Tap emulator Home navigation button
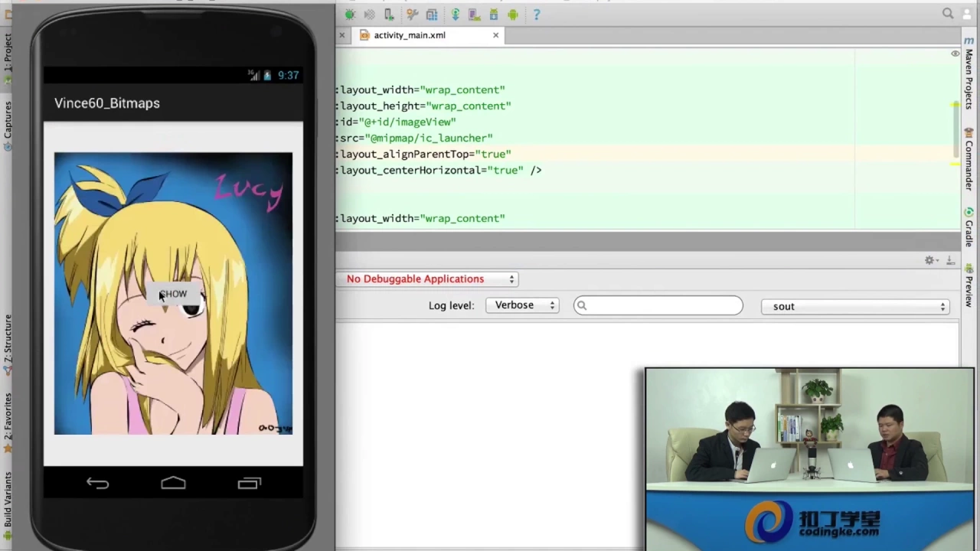The width and height of the screenshot is (980, 551). pyautogui.click(x=173, y=483)
